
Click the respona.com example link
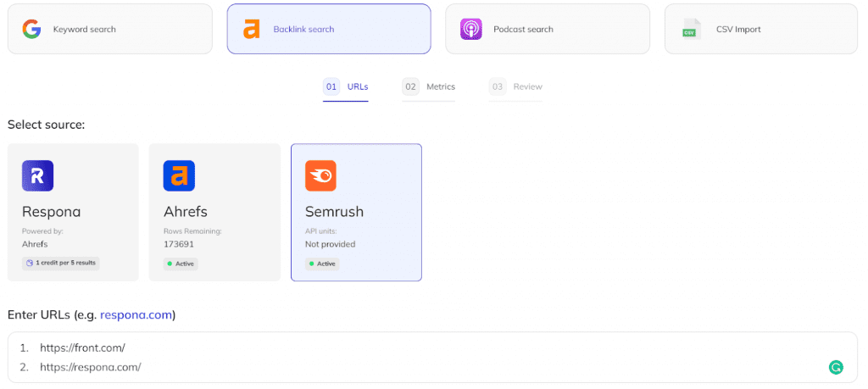pos(136,315)
